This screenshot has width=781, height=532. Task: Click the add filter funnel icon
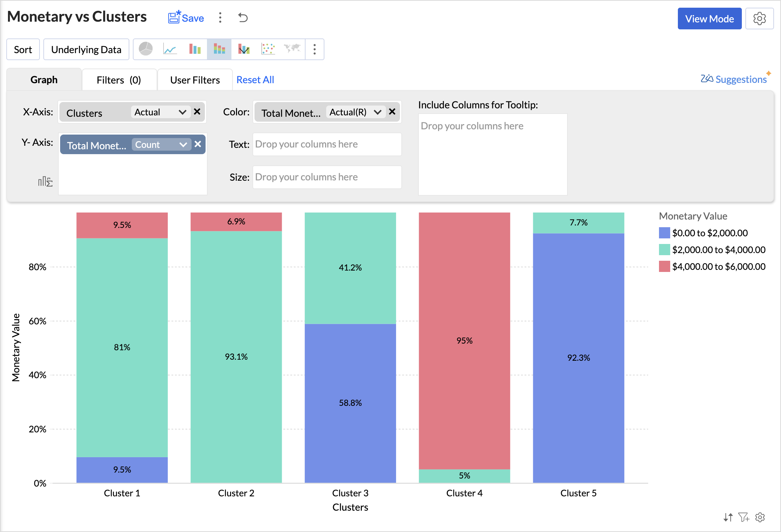(x=744, y=517)
